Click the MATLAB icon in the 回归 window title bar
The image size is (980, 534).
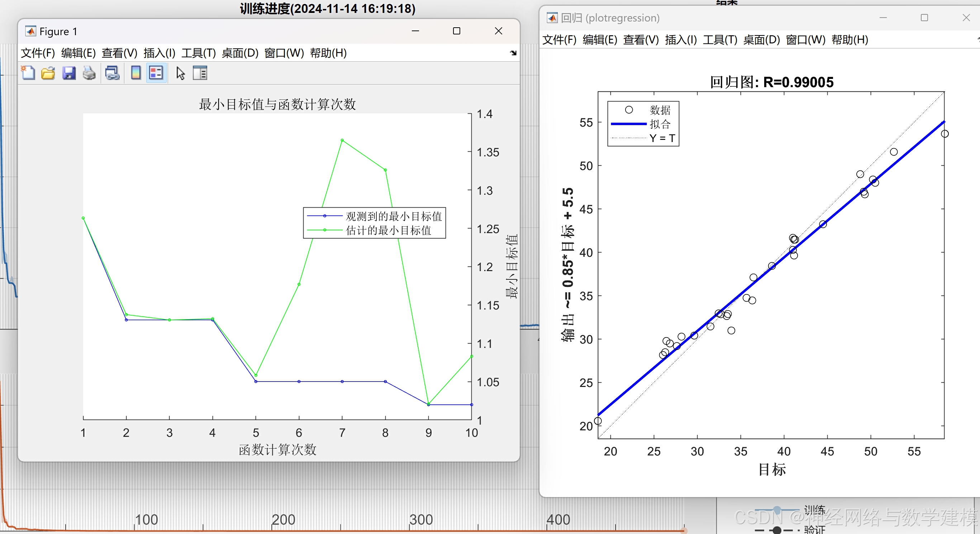click(x=552, y=18)
